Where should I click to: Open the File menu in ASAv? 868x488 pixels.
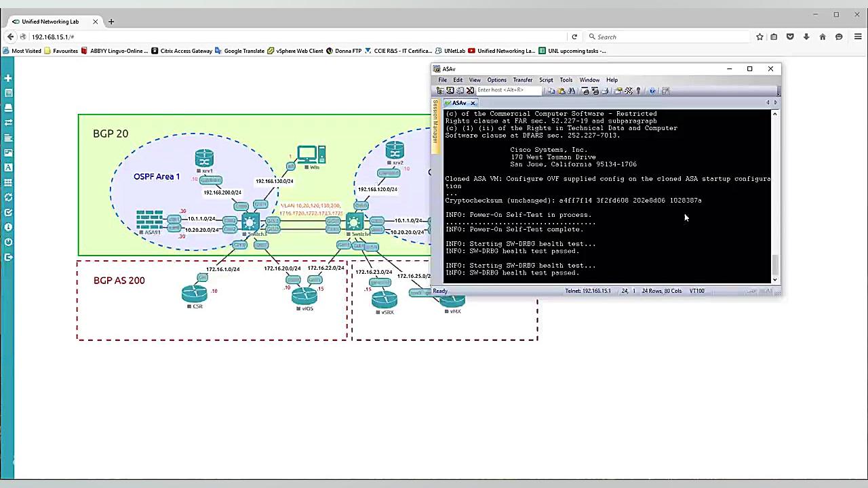(442, 80)
